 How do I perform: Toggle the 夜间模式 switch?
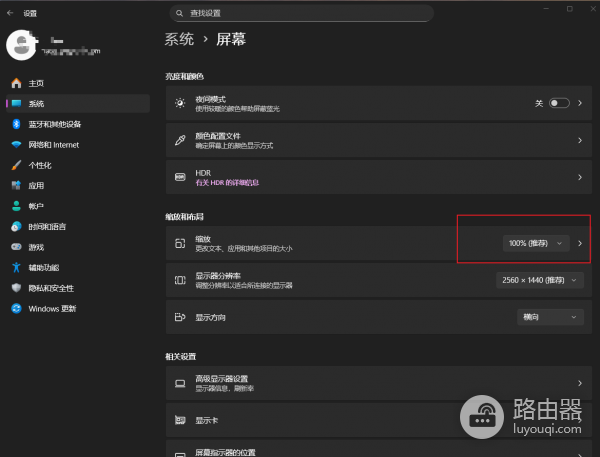tap(559, 103)
